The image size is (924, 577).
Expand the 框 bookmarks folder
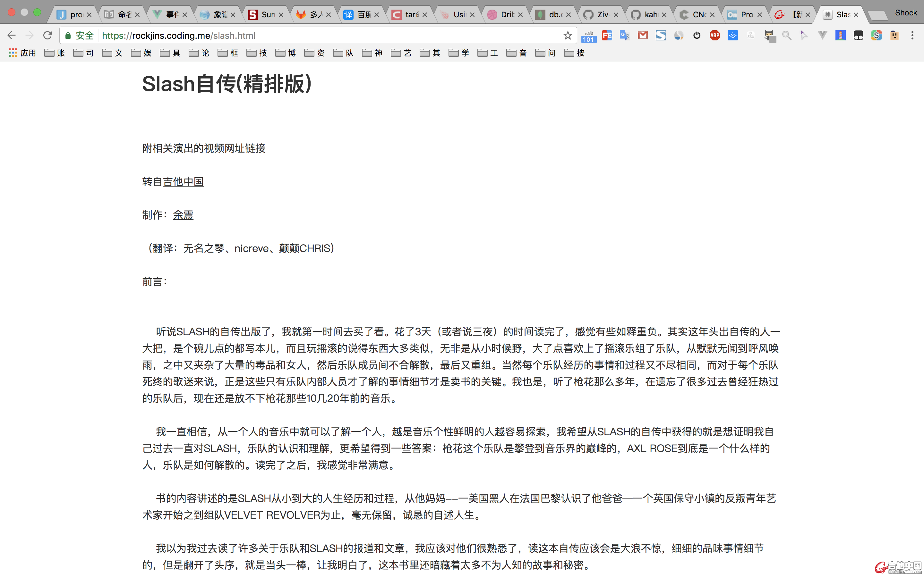228,53
